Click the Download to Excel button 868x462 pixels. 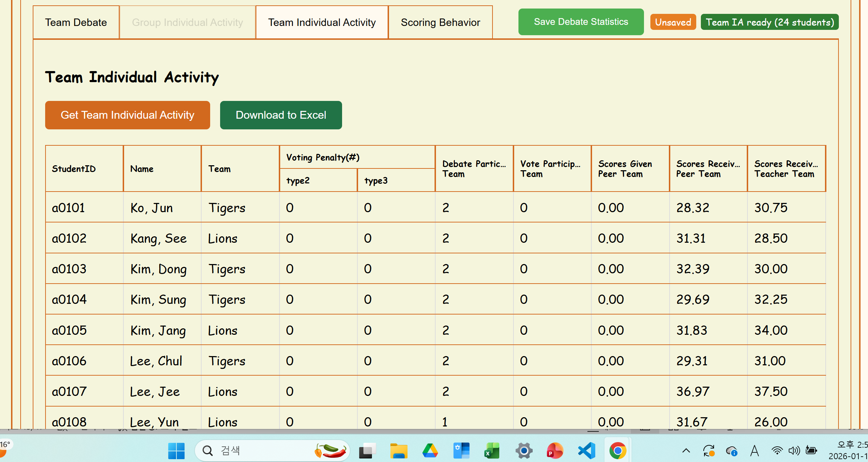pyautogui.click(x=281, y=115)
